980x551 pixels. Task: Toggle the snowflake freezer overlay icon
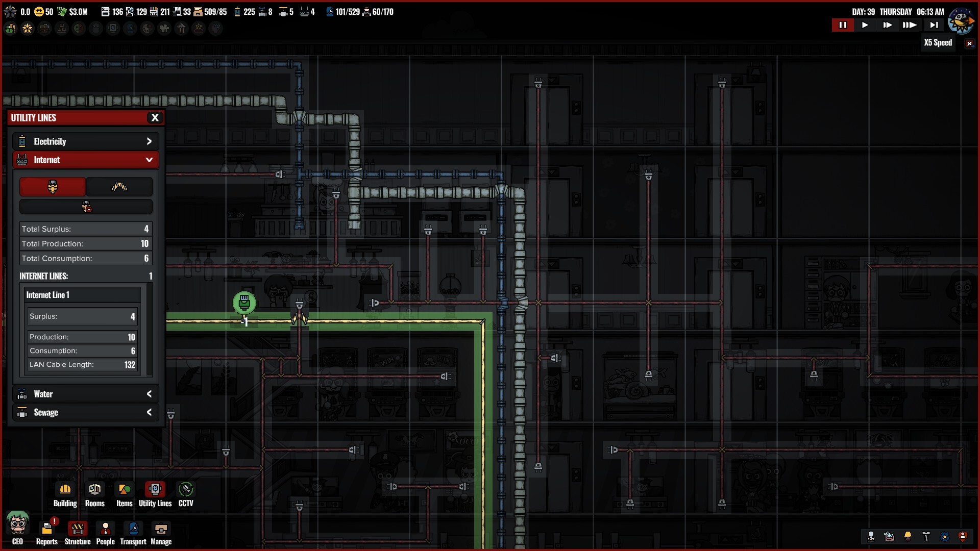pyautogui.click(x=889, y=537)
